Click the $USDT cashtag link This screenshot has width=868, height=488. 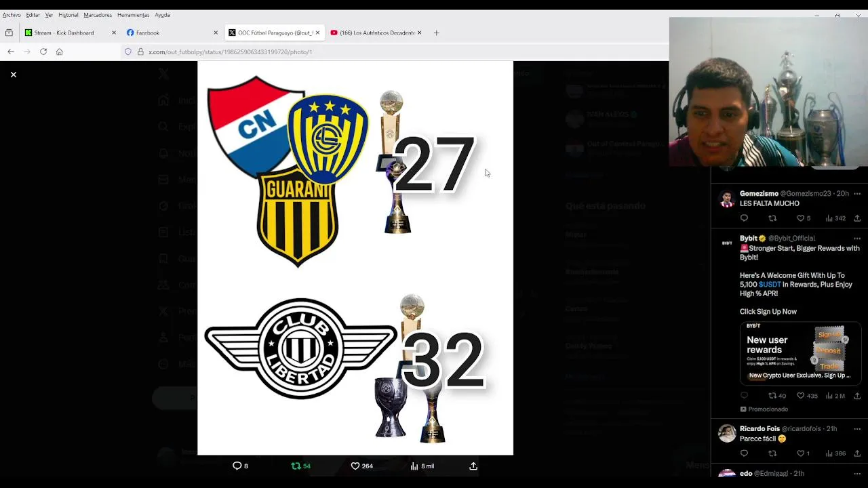point(770,285)
